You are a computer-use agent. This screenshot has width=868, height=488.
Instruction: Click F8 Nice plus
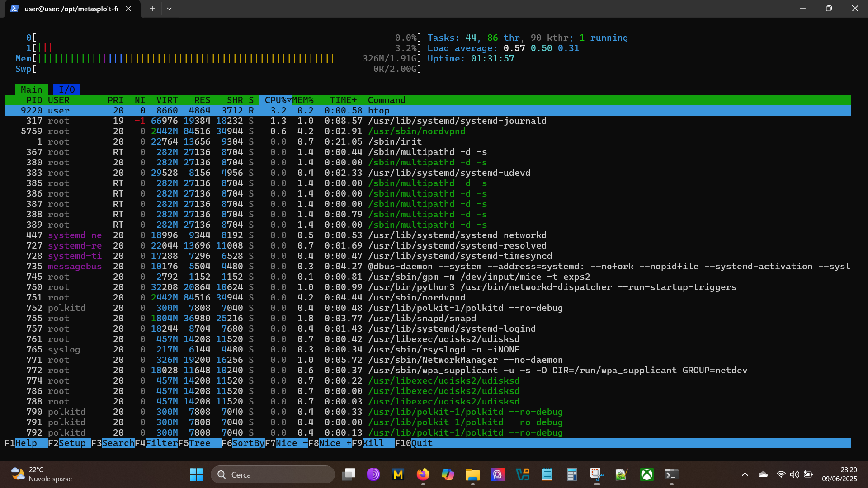(330, 443)
